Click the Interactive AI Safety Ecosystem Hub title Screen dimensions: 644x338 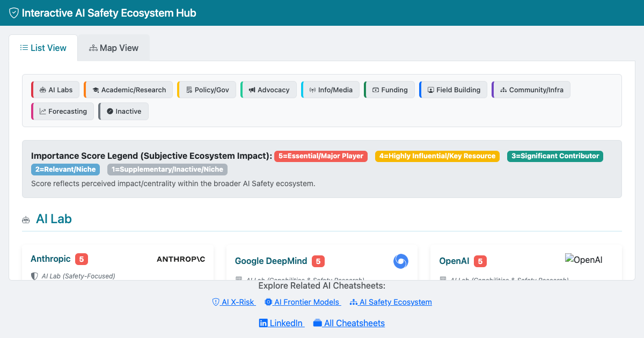coord(109,13)
